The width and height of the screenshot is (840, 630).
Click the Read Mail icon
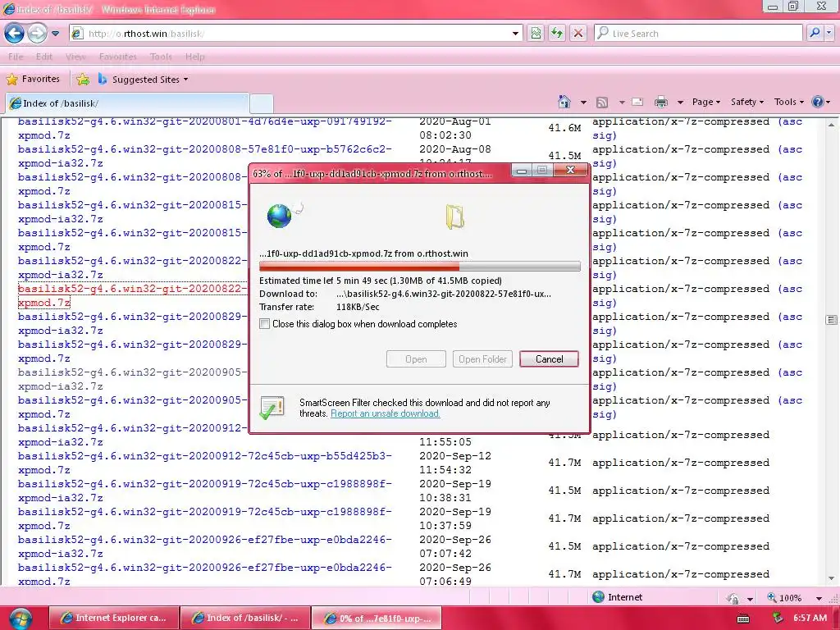tap(637, 102)
